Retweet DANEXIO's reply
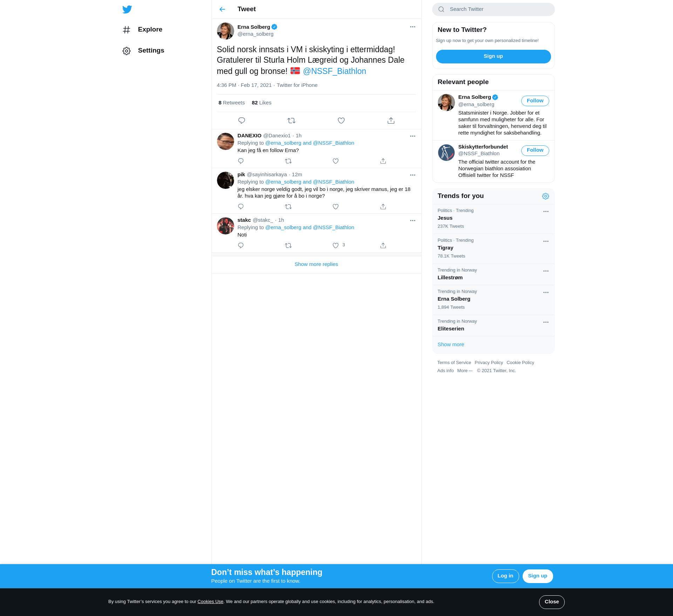 tap(288, 161)
